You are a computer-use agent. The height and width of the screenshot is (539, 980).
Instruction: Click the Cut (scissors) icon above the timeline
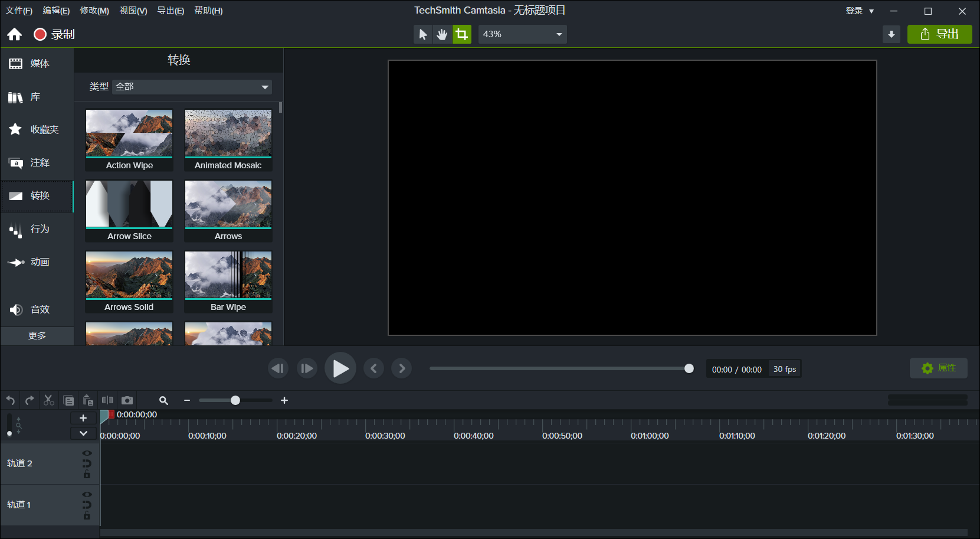click(x=49, y=400)
